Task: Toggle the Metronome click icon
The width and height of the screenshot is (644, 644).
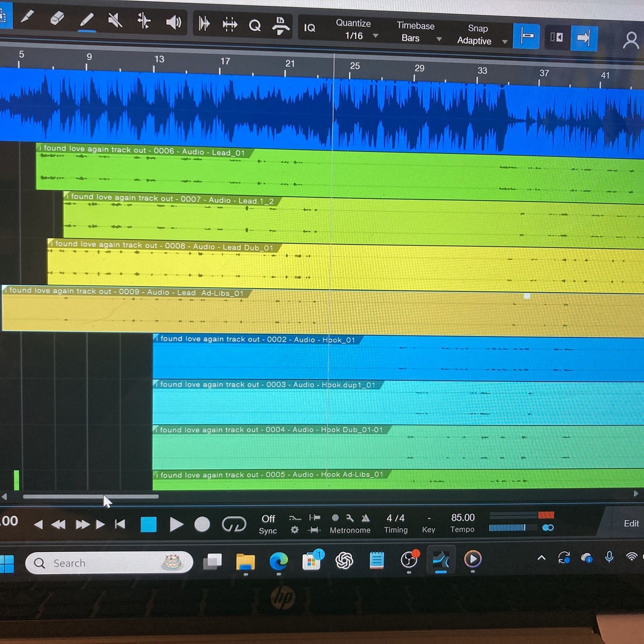Action: pos(366,518)
